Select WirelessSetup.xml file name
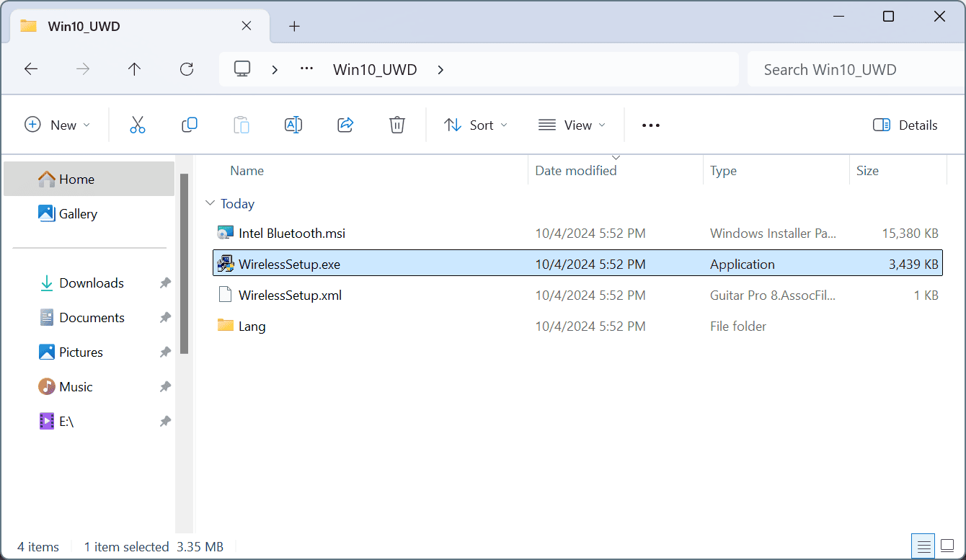This screenshot has width=966, height=560. coord(290,295)
